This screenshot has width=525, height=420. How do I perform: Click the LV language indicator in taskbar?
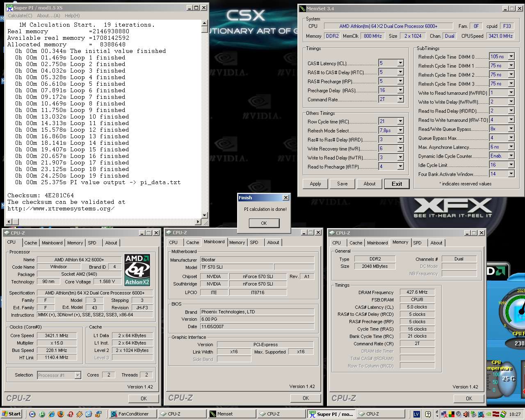click(x=417, y=414)
